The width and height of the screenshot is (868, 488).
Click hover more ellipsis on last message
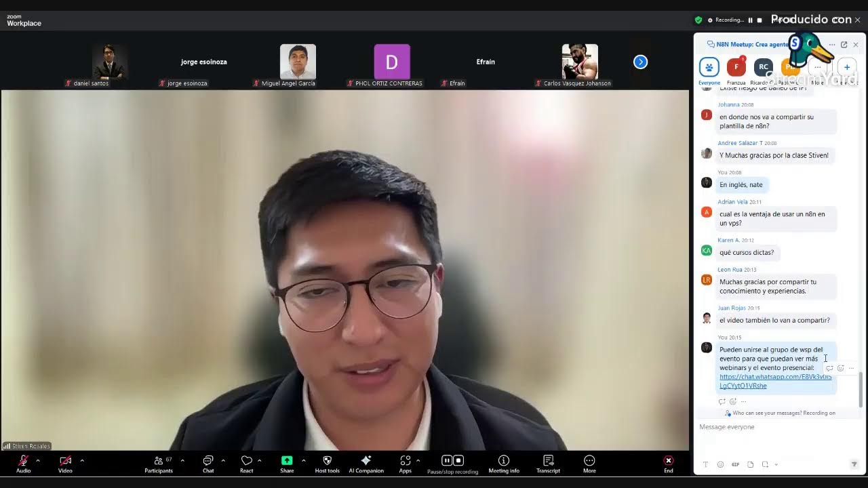[x=851, y=368]
